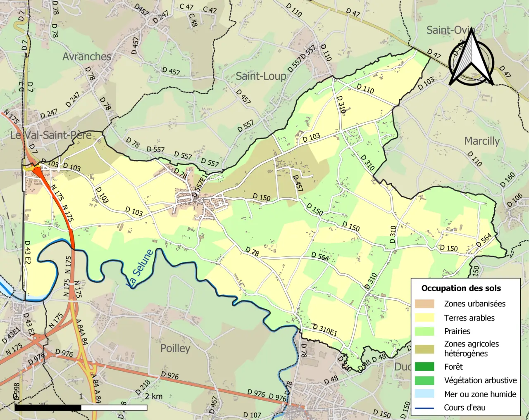This screenshot has width=529, height=420.
Task: Click the Végétation arbustive swatch
Action: tap(424, 380)
